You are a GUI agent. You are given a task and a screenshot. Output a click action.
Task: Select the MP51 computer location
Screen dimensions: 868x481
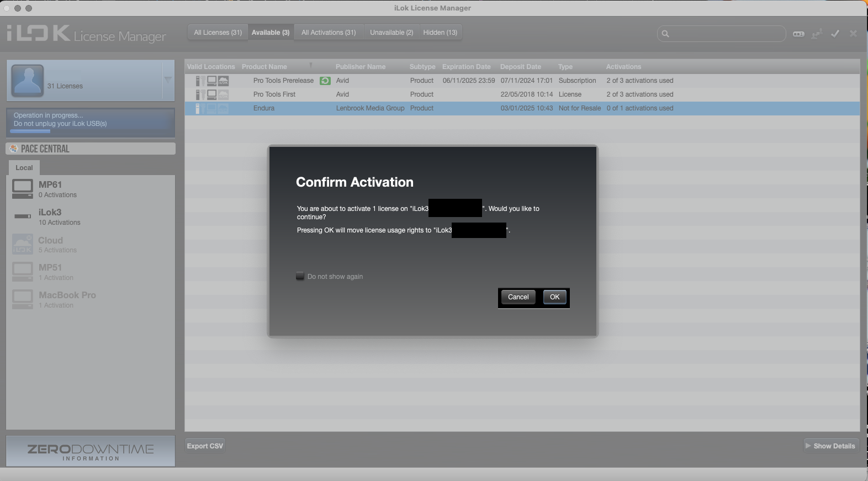[x=91, y=272]
